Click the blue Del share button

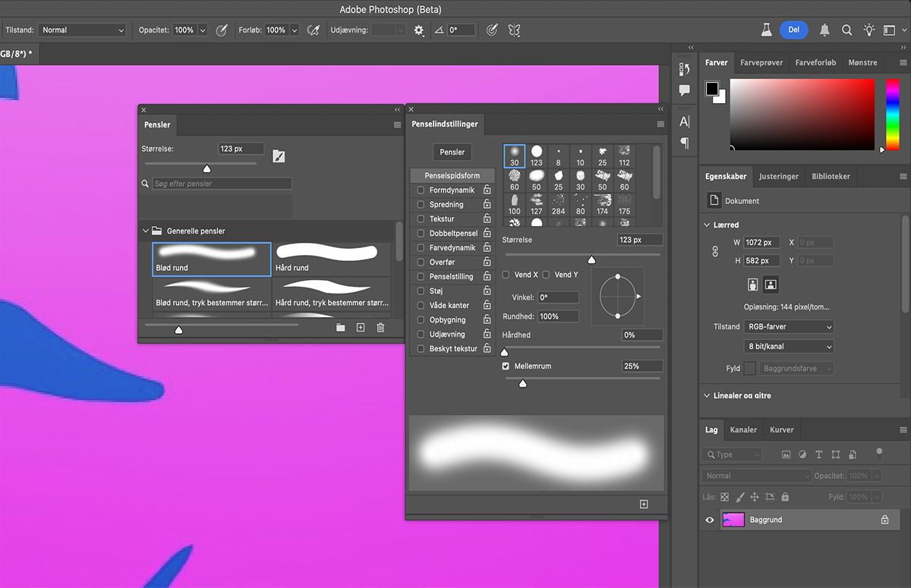(793, 30)
